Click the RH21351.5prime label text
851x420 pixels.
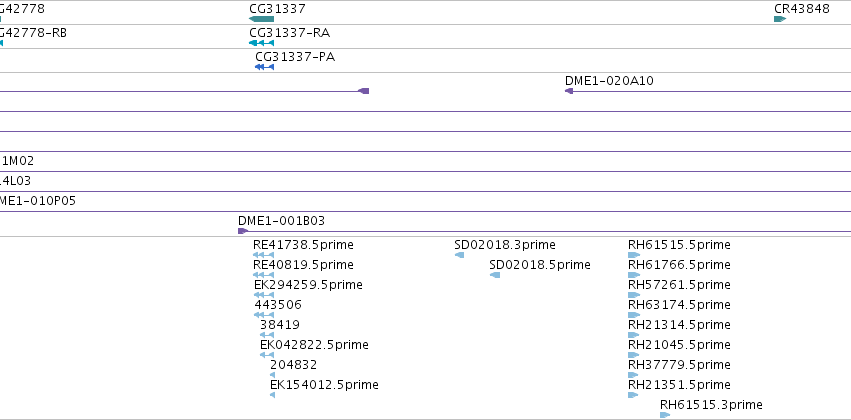pyautogui.click(x=679, y=385)
